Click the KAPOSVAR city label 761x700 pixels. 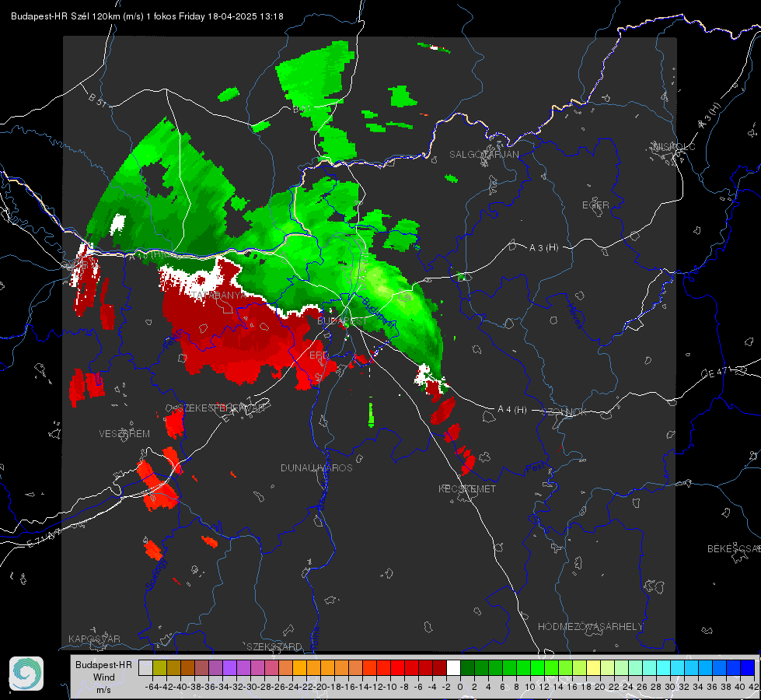94,639
